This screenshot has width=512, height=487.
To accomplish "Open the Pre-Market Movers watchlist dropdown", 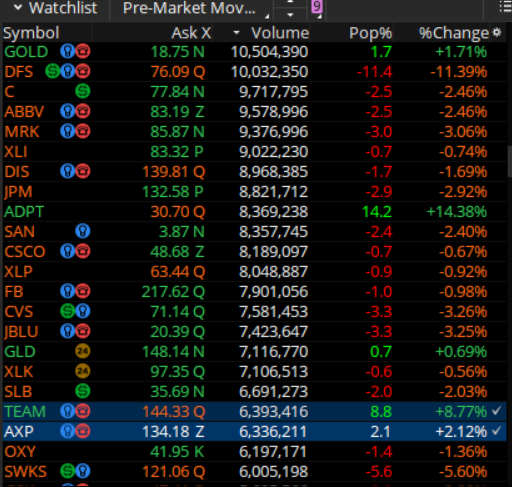I will 190,8.
